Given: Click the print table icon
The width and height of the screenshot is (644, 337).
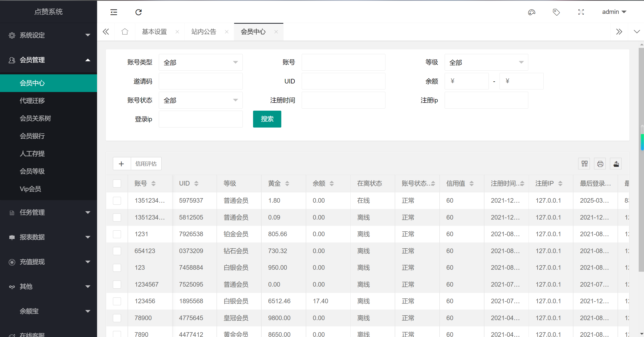Looking at the screenshot, I should point(600,164).
